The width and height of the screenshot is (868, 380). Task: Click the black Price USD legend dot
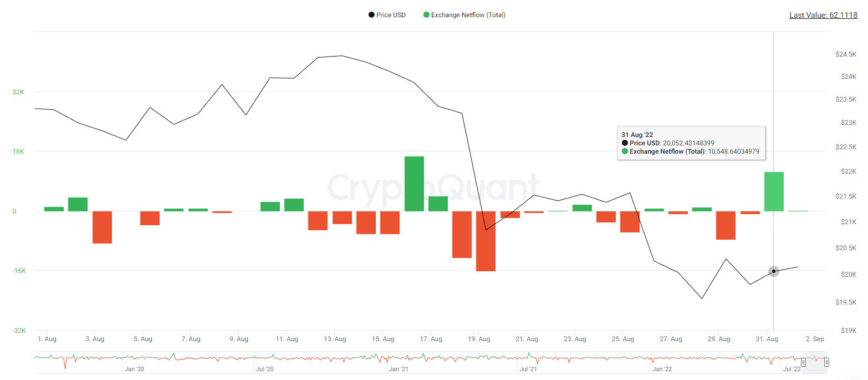point(371,15)
